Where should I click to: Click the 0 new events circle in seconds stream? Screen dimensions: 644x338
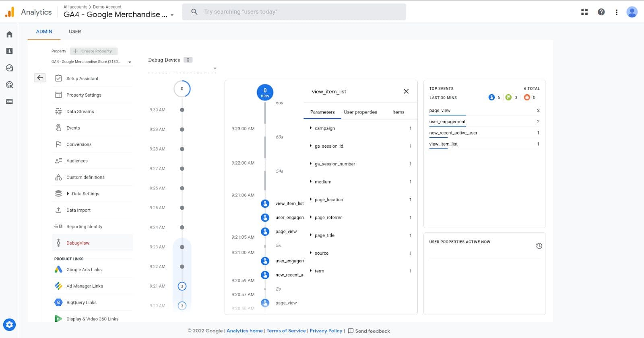tap(265, 92)
